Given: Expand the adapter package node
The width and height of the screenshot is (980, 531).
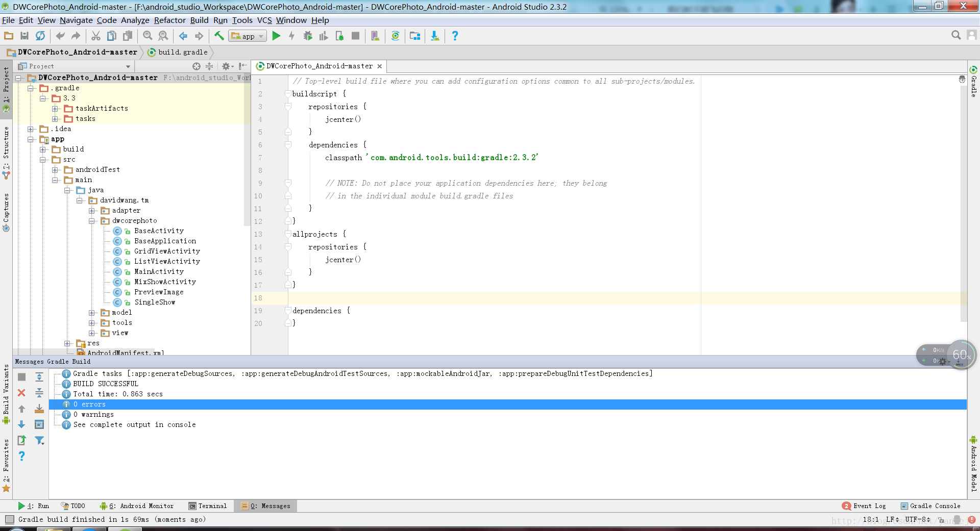Looking at the screenshot, I should click(92, 211).
